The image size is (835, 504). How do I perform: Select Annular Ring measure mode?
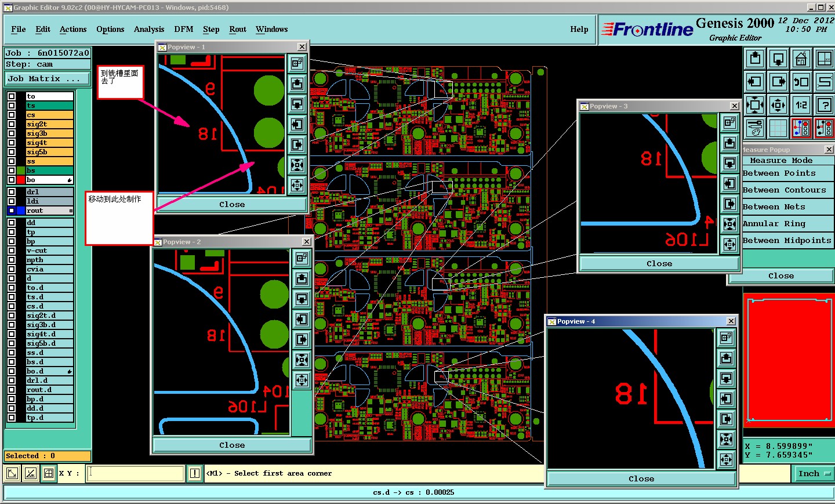coord(787,224)
